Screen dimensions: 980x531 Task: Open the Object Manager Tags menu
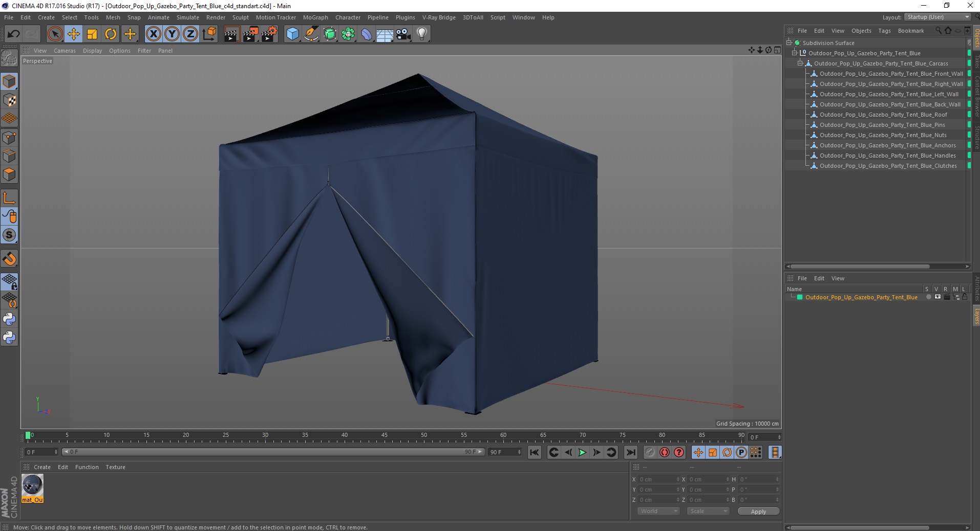pyautogui.click(x=884, y=31)
